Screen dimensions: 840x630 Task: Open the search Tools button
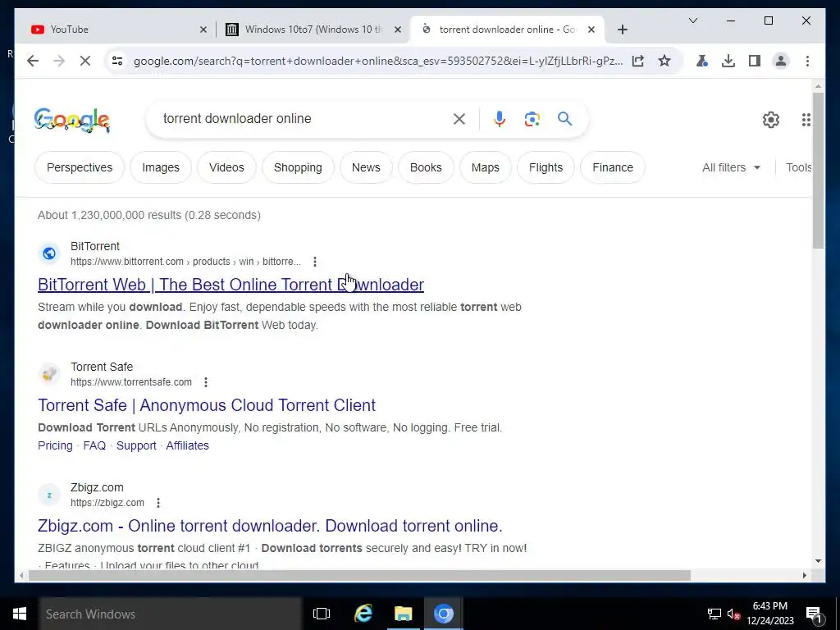pos(799,167)
